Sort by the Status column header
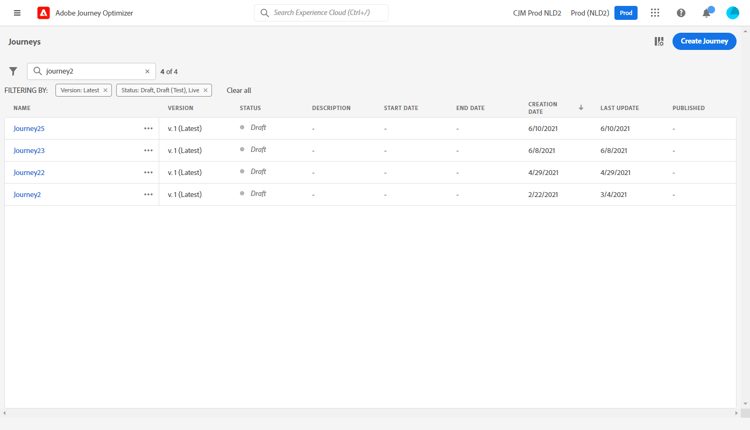 coord(250,108)
